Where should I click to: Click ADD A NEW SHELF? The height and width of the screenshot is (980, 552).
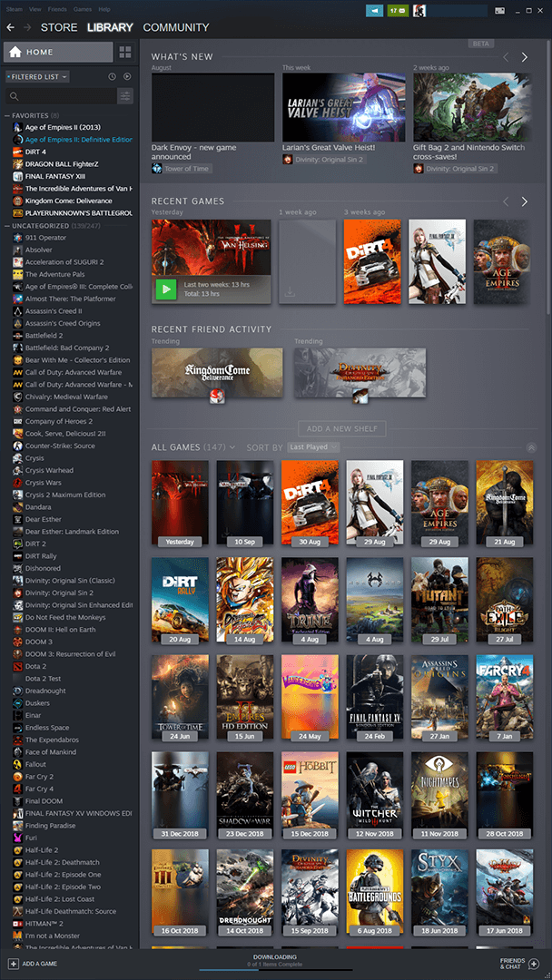click(x=342, y=428)
